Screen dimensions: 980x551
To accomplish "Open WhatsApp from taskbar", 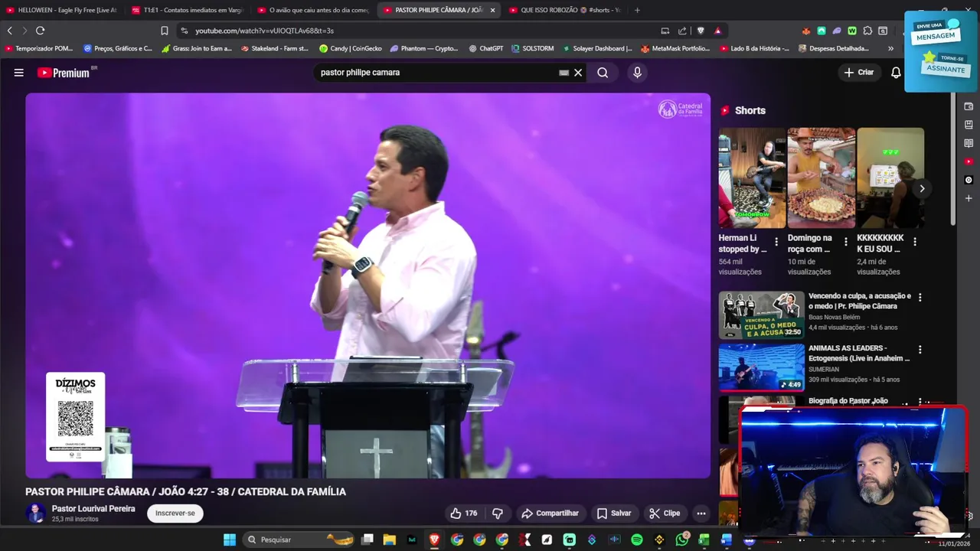I will click(x=681, y=540).
